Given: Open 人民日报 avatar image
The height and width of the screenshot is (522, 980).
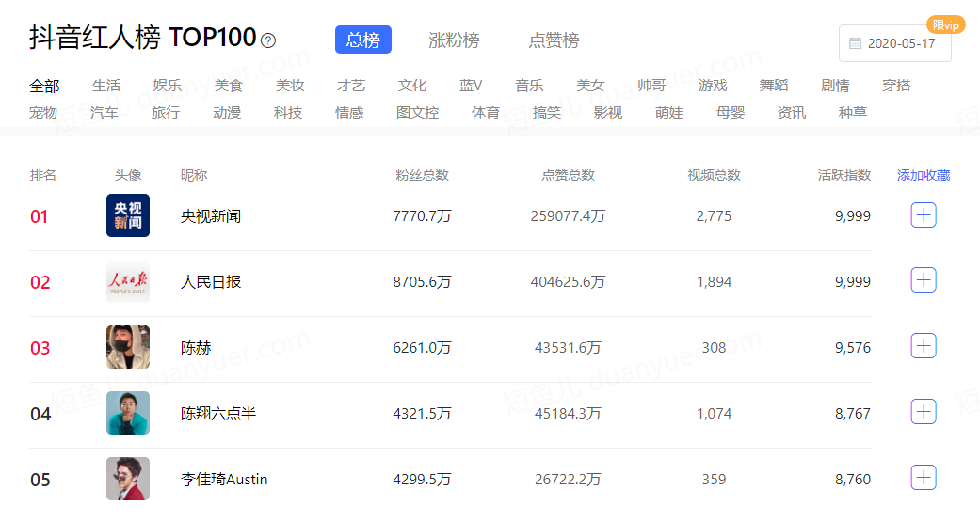Looking at the screenshot, I should (x=128, y=281).
